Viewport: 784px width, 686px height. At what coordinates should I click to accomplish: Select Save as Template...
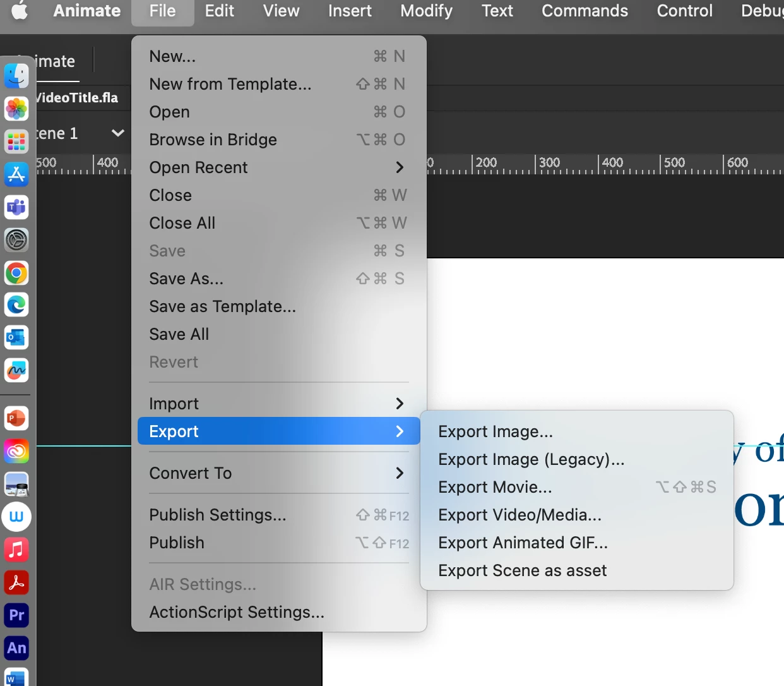point(278,306)
